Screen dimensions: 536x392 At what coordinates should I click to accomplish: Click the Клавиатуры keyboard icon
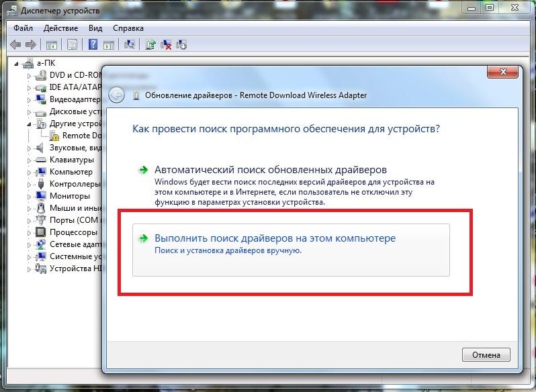[x=41, y=160]
